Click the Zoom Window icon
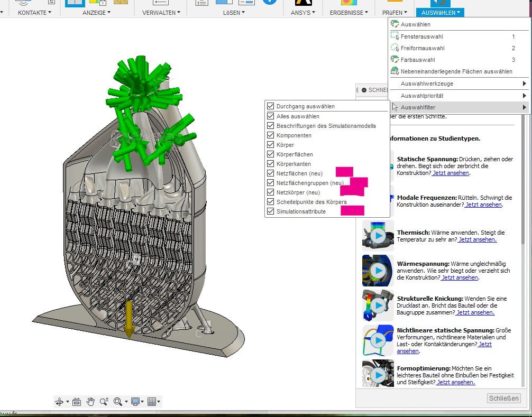Viewport: 532px width, 417px height. point(118,402)
